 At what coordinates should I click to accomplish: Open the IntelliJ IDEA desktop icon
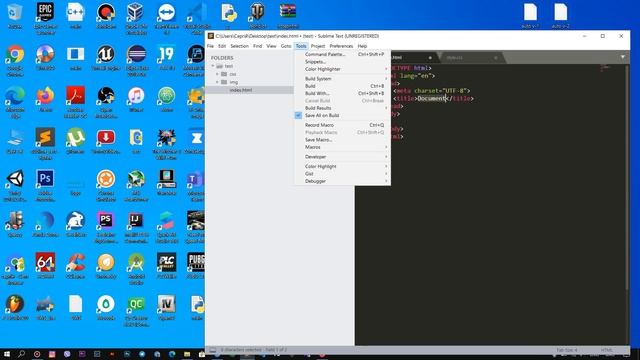(x=136, y=227)
